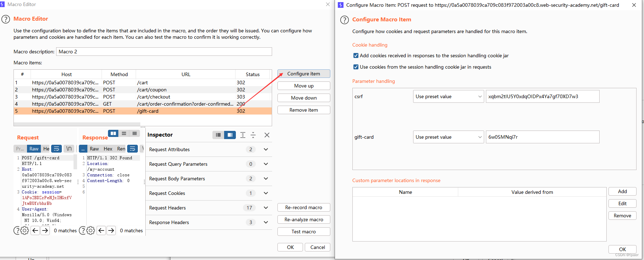Image resolution: width=644 pixels, height=260 pixels.
Task: Collapse all Inspector sections icon
Action: tap(253, 135)
